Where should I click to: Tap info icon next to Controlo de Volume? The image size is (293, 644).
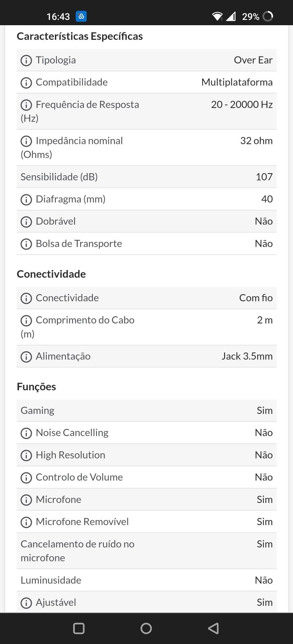(26, 478)
